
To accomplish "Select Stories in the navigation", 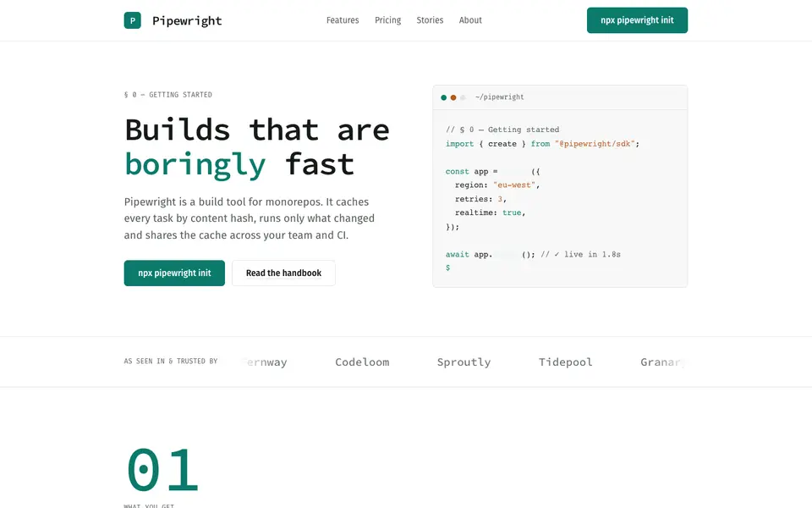I will click(x=430, y=20).
